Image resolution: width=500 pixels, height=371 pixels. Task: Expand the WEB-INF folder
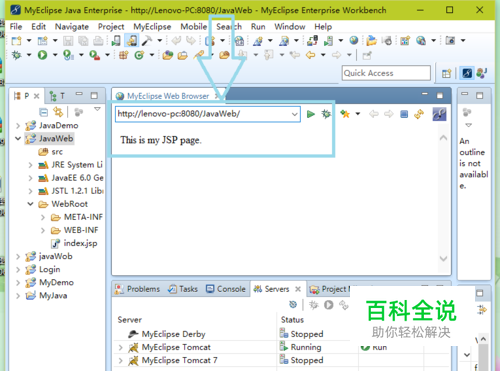[43, 230]
